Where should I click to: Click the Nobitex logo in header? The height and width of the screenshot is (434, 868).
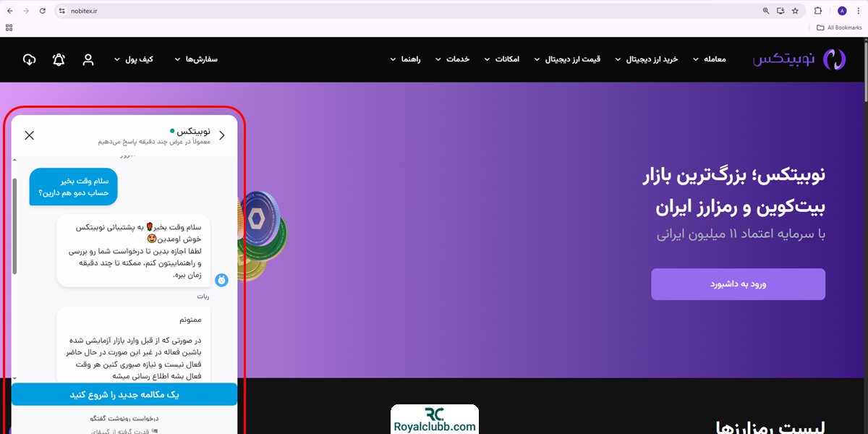pos(799,59)
